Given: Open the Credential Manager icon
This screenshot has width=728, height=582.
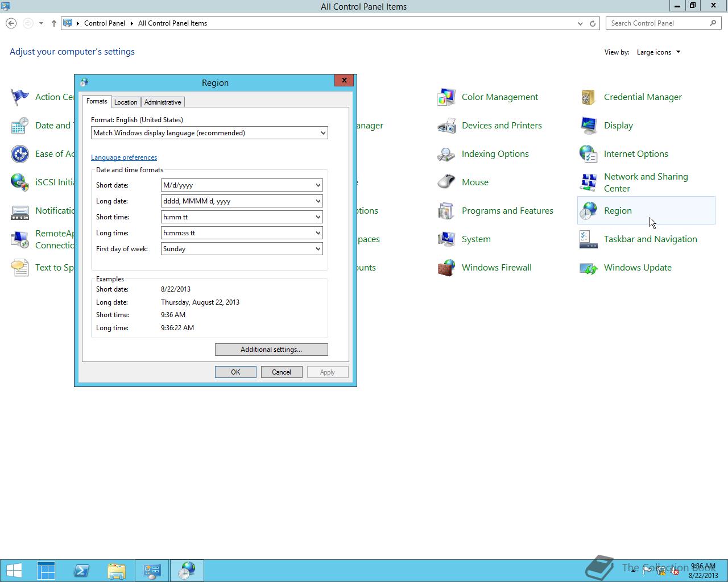Looking at the screenshot, I should pos(589,97).
